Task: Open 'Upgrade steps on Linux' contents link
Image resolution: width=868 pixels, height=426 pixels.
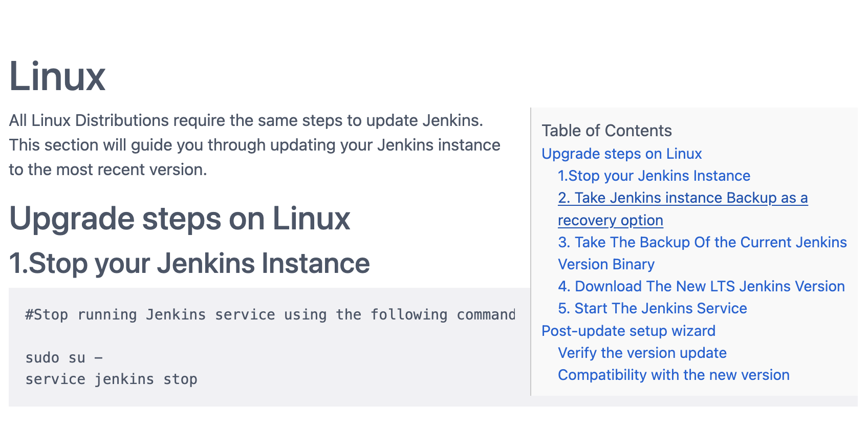Action: point(621,154)
